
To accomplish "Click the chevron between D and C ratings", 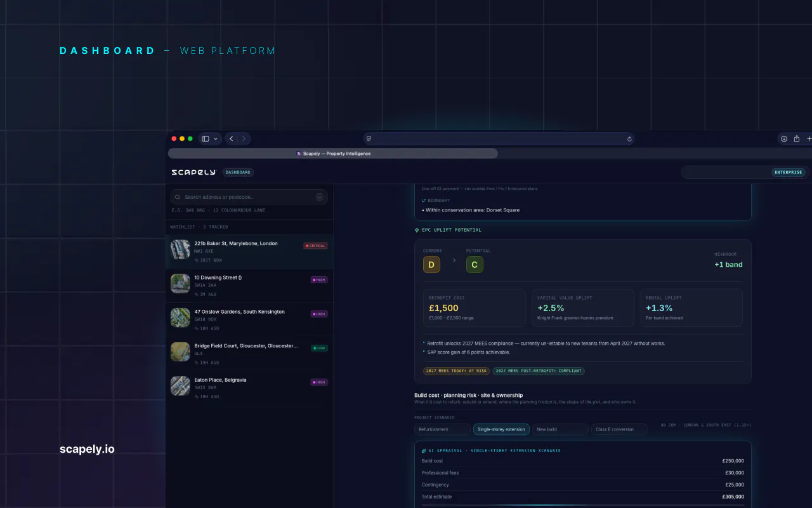I will pyautogui.click(x=454, y=260).
